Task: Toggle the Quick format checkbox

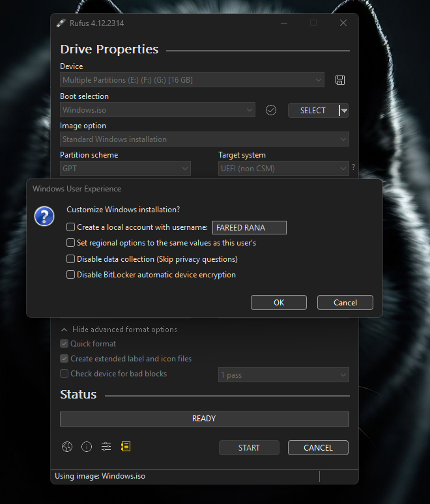Action: tap(64, 344)
